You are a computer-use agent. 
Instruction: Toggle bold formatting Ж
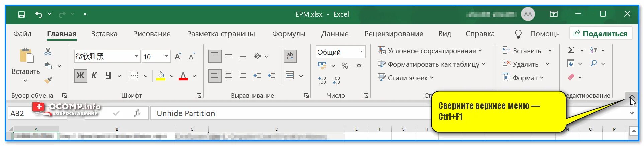(80, 76)
